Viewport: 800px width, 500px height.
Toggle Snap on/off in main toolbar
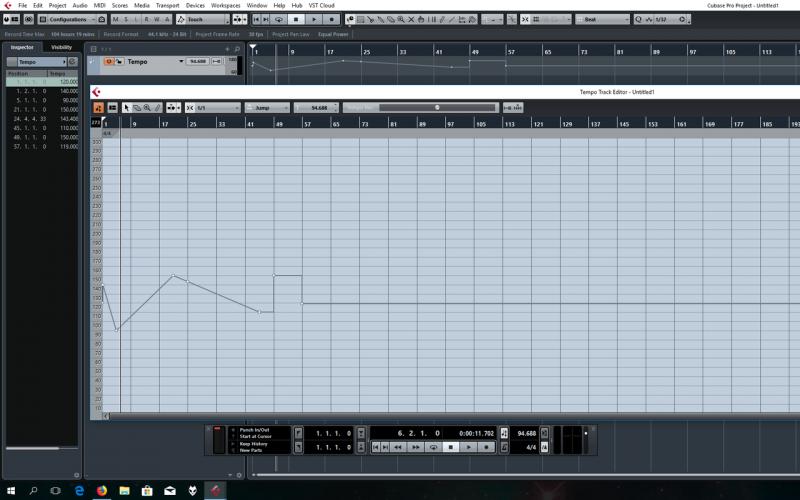pos(525,19)
